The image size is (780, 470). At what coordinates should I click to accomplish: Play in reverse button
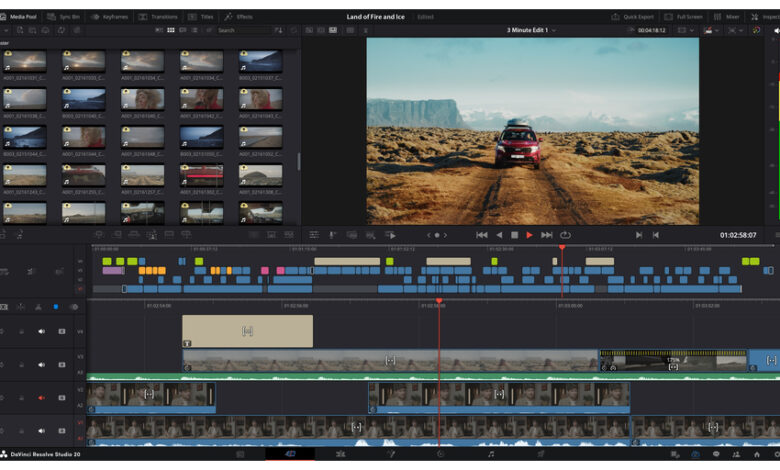(x=499, y=235)
